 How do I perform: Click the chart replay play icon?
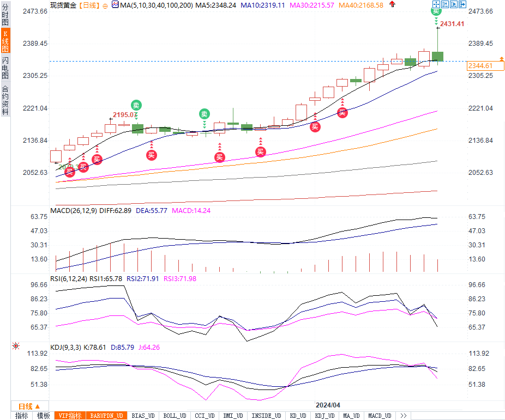(x=454, y=4)
